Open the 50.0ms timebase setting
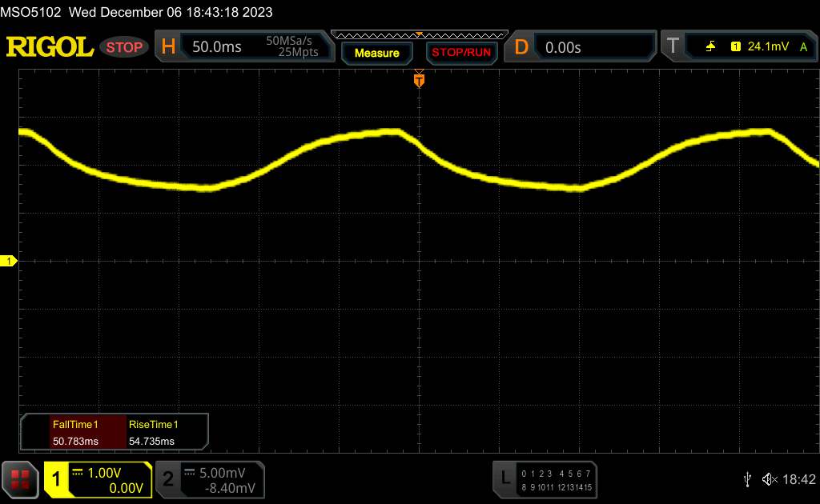The width and height of the screenshot is (820, 504). click(217, 47)
